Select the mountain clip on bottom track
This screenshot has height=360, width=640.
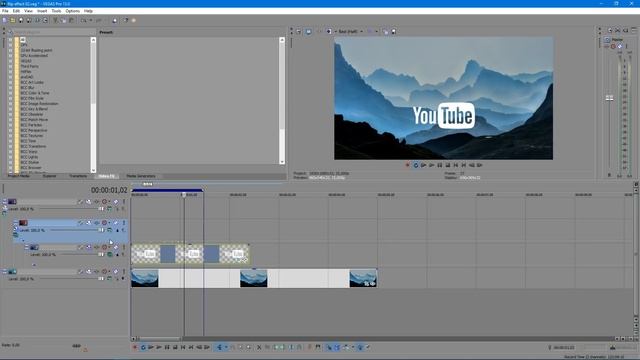(x=254, y=278)
